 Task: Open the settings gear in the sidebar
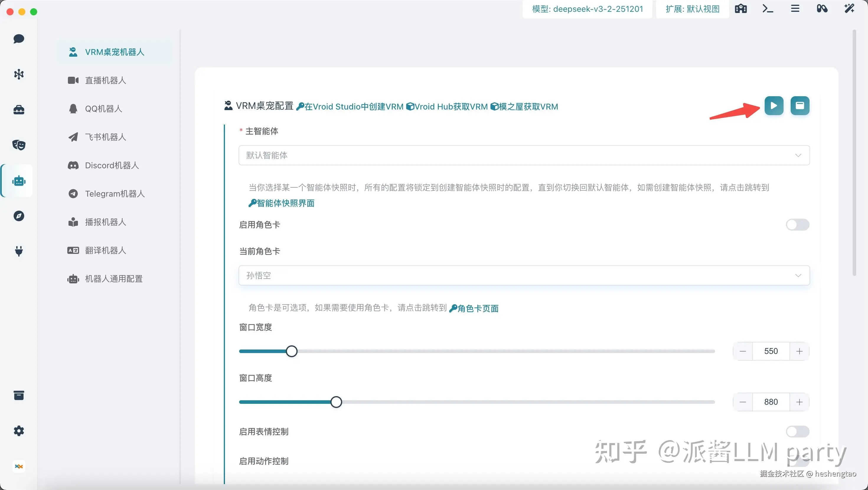[19, 431]
